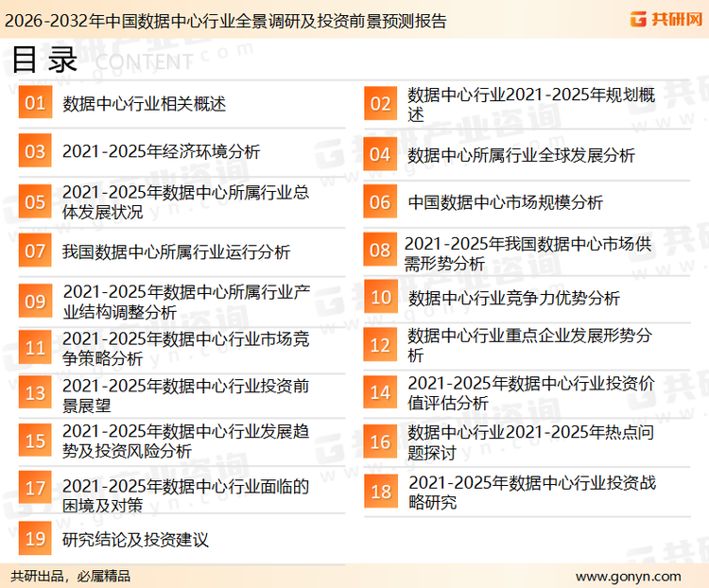The height and width of the screenshot is (588, 709).
Task: Select the orange 01 chapter number box
Action: pyautogui.click(x=35, y=102)
